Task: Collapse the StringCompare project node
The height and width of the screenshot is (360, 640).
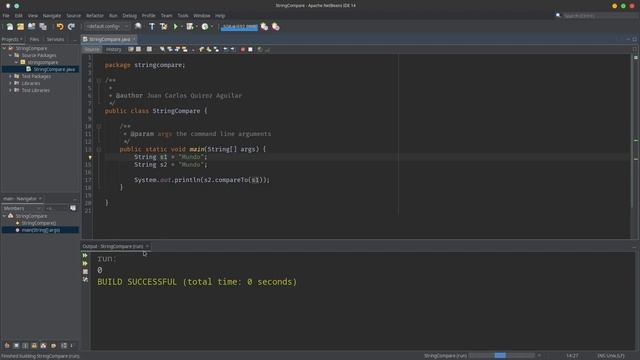Action: (4, 48)
